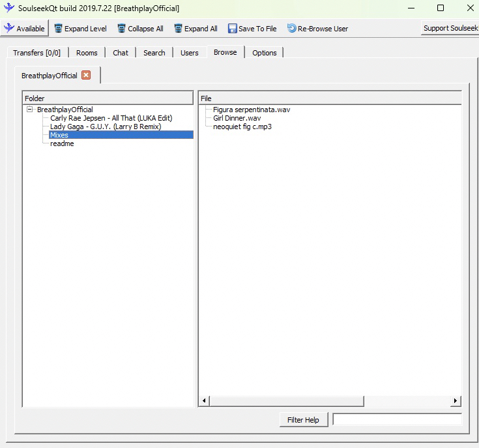Click the Expand All toolbar icon

pos(178,29)
